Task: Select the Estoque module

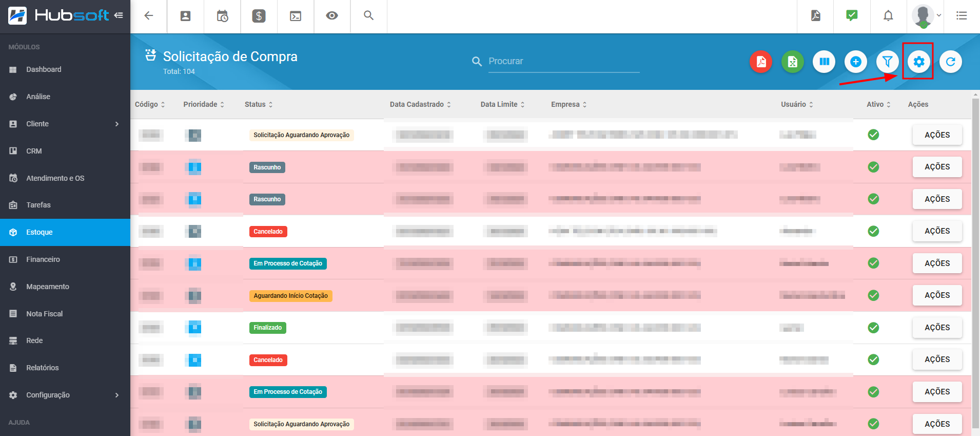Action: pyautogui.click(x=65, y=232)
